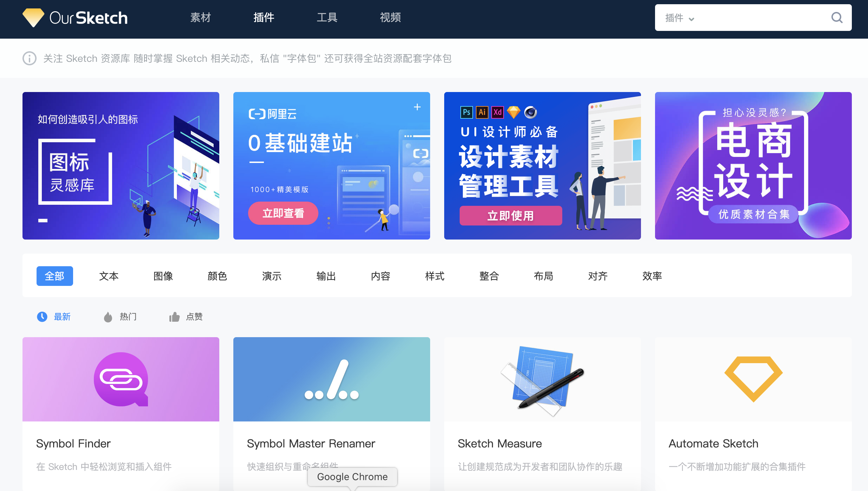The width and height of the screenshot is (868, 491).
Task: Open the Symbol Master Renamer thumbnail
Action: pyautogui.click(x=331, y=379)
